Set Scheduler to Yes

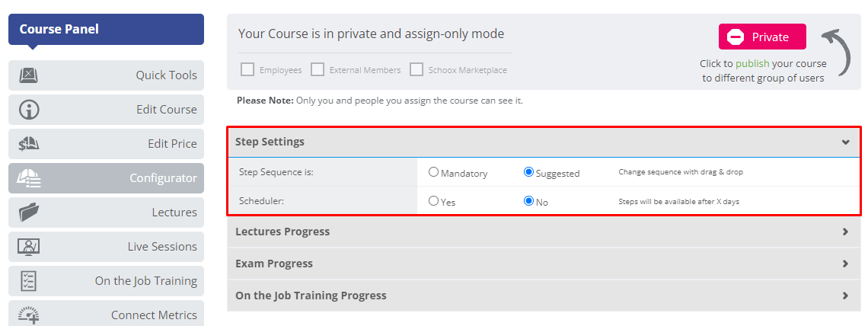tap(433, 201)
